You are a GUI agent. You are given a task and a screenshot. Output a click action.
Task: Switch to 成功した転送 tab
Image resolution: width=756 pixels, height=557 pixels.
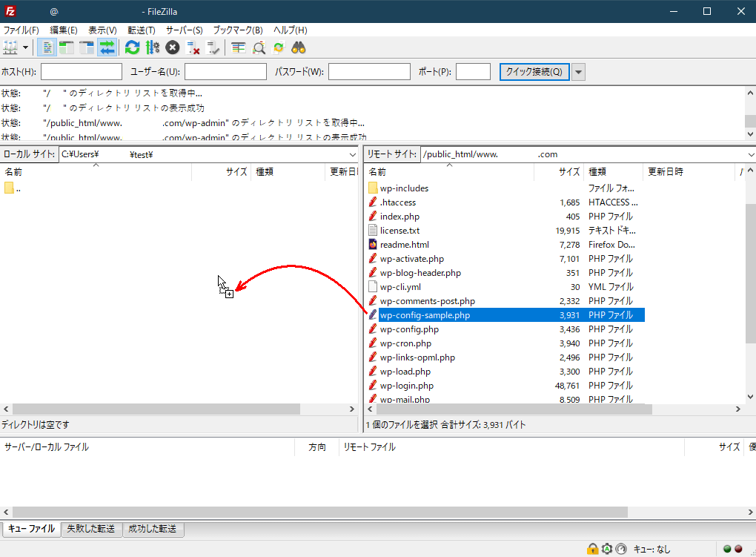153,529
